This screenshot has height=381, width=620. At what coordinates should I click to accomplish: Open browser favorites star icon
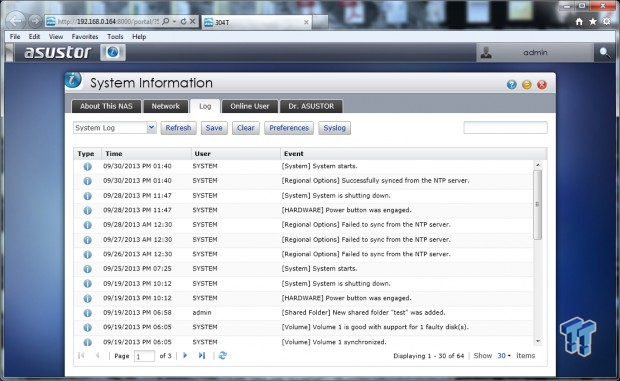pos(593,21)
